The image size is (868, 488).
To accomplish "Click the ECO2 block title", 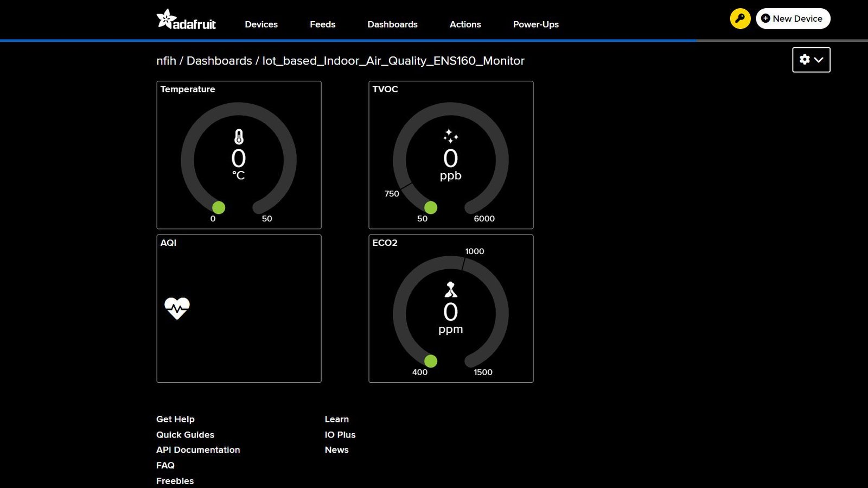I will (385, 243).
